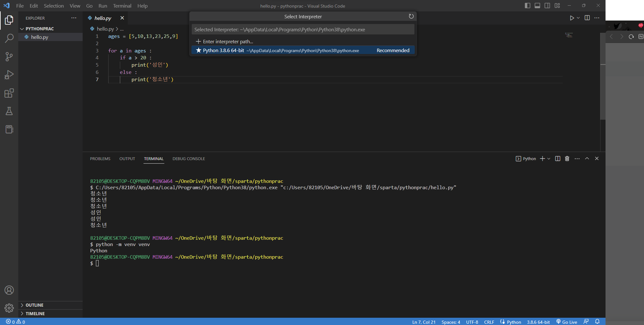This screenshot has height=325, width=644.
Task: Expand the OUTLINE section
Action: coord(50,305)
